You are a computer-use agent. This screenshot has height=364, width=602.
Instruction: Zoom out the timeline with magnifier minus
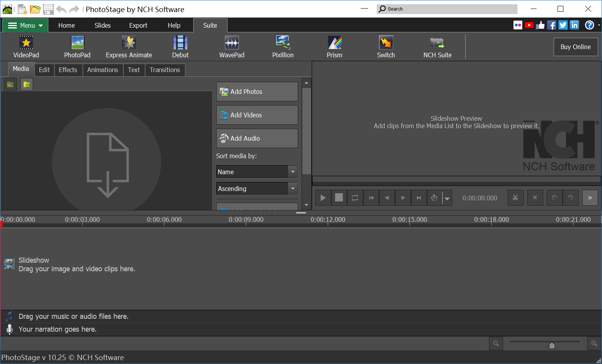(496, 343)
